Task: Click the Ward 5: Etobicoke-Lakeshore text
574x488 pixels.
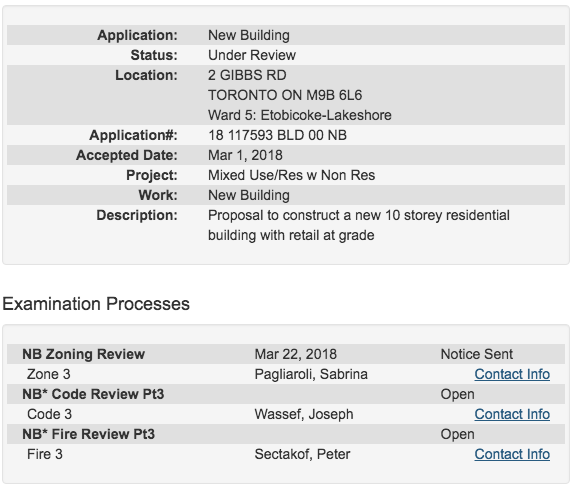Action: 300,115
